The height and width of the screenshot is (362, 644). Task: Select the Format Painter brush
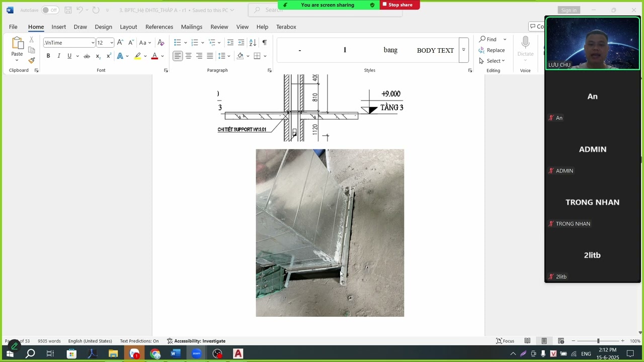pyautogui.click(x=31, y=60)
